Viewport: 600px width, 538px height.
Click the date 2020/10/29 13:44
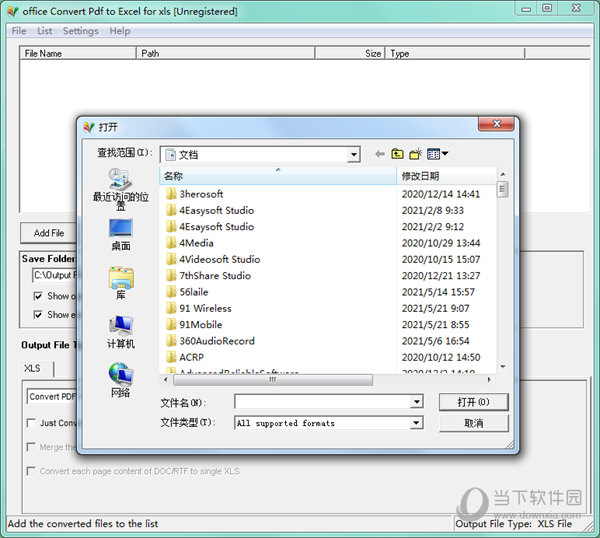coord(441,243)
